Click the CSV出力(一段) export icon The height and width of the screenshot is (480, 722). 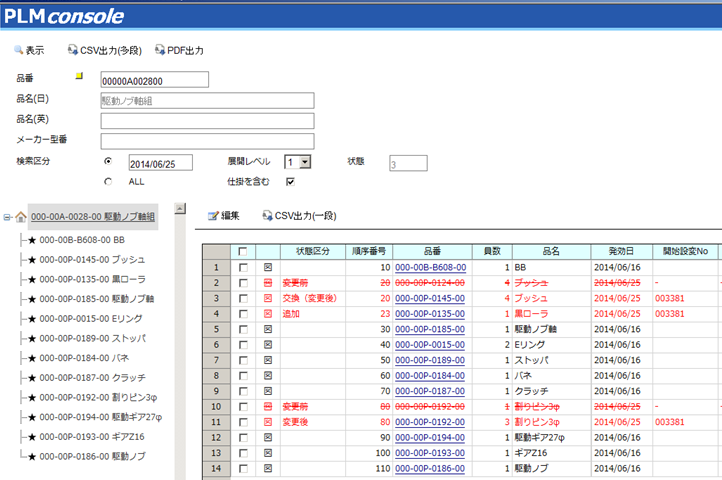[x=267, y=215]
